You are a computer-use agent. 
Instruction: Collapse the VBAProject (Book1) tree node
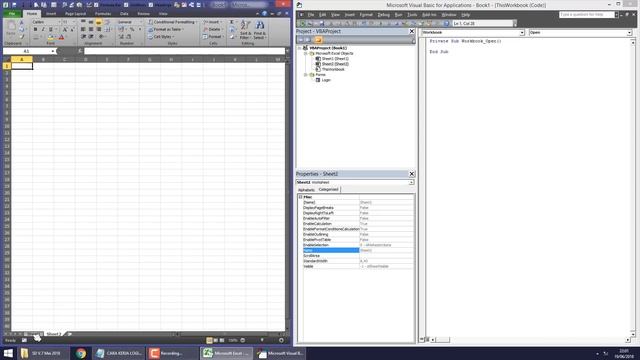[x=300, y=48]
